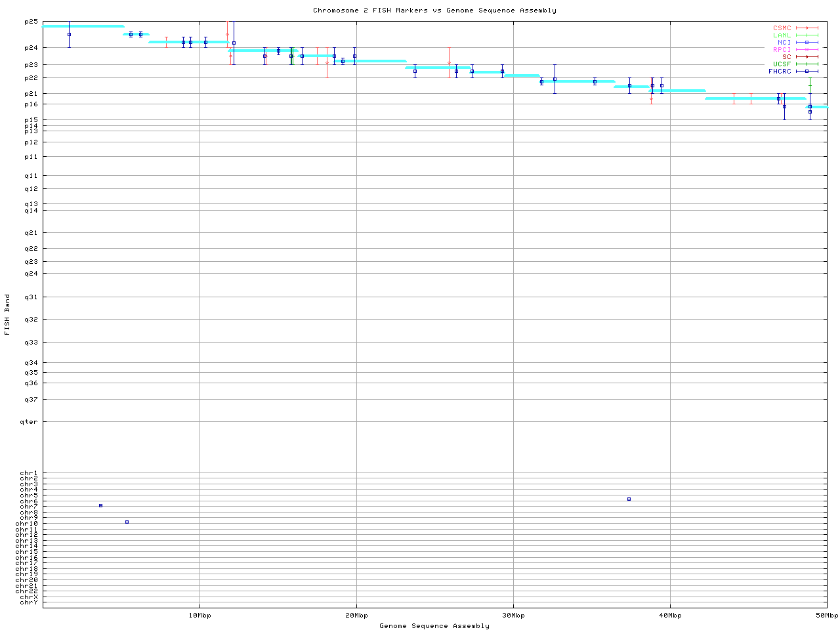Click the blue marker on the chr6 row

(629, 499)
